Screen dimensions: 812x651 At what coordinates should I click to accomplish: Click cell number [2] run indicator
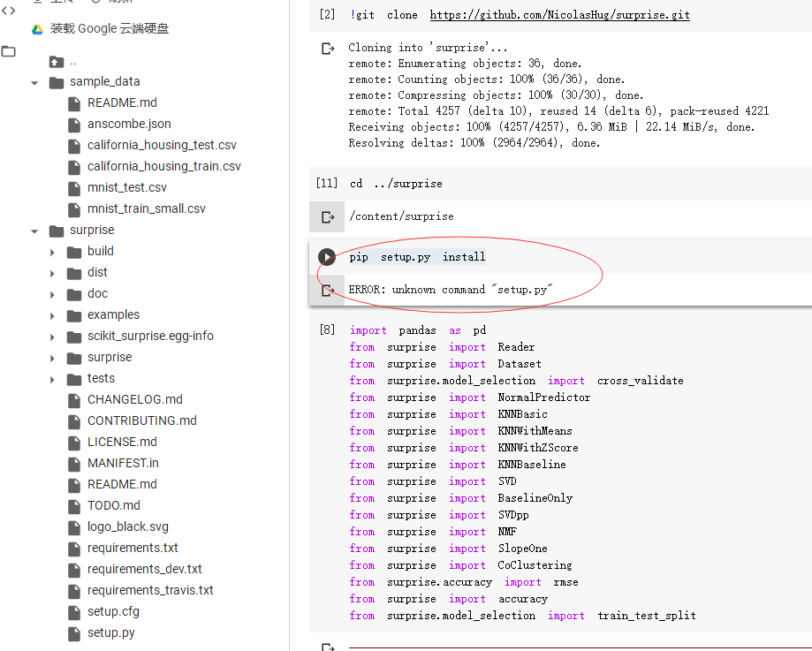coord(327,14)
